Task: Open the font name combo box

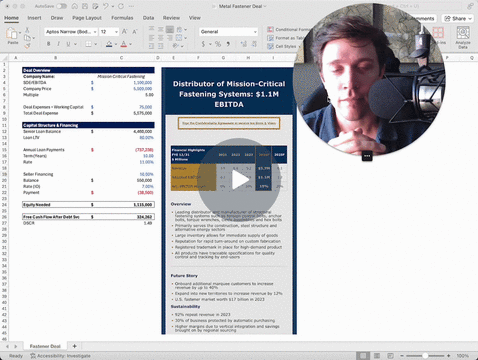Action: (x=71, y=32)
